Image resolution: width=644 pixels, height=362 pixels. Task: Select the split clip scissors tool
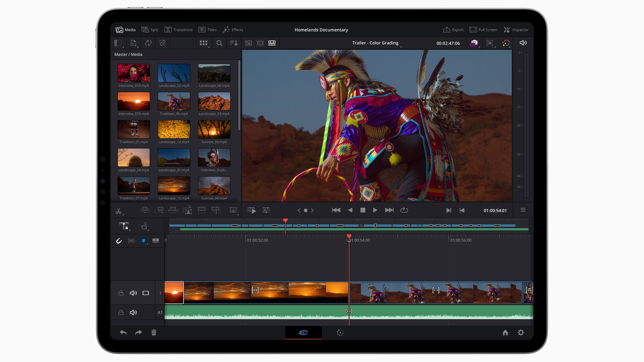click(x=119, y=211)
